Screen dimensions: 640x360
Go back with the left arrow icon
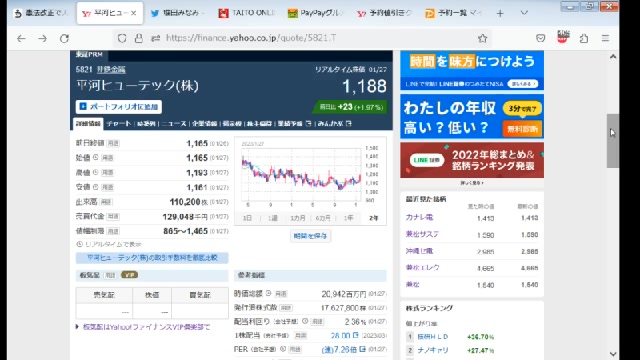tap(21, 38)
